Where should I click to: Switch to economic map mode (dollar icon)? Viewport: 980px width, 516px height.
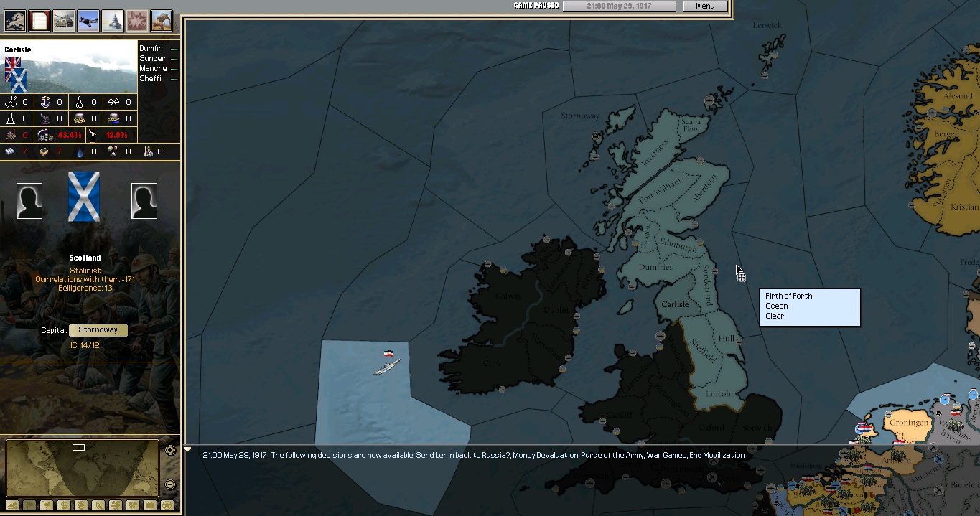pyautogui.click(x=64, y=505)
